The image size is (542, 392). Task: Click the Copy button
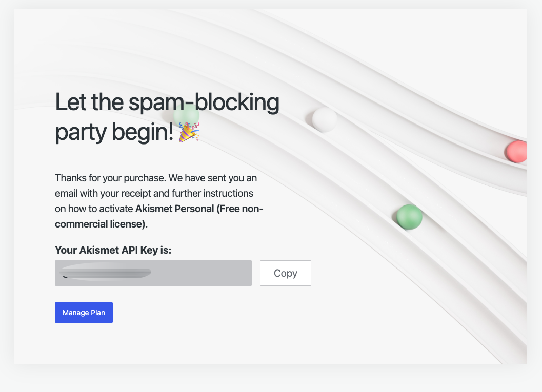click(x=285, y=273)
